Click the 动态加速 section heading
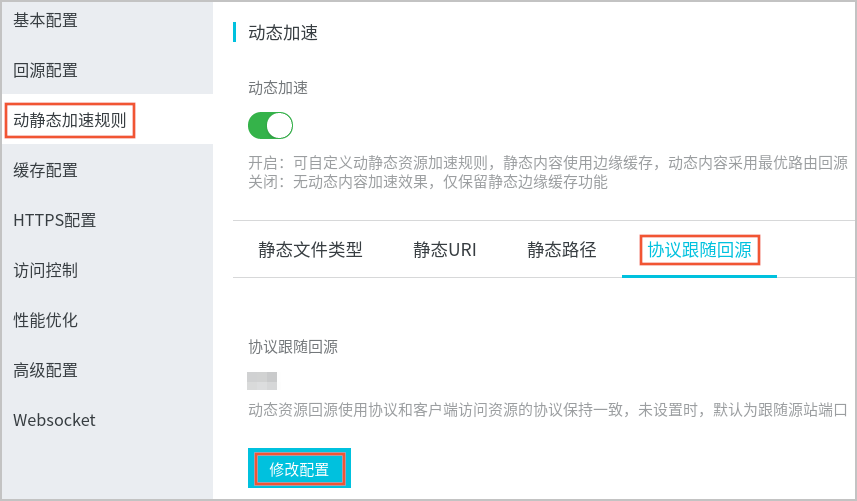857x501 pixels. click(x=283, y=33)
